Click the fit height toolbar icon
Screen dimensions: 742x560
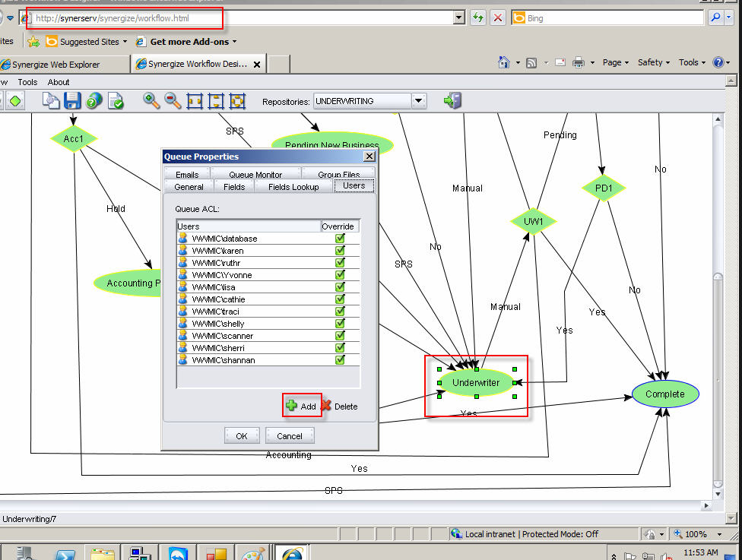pos(216,101)
